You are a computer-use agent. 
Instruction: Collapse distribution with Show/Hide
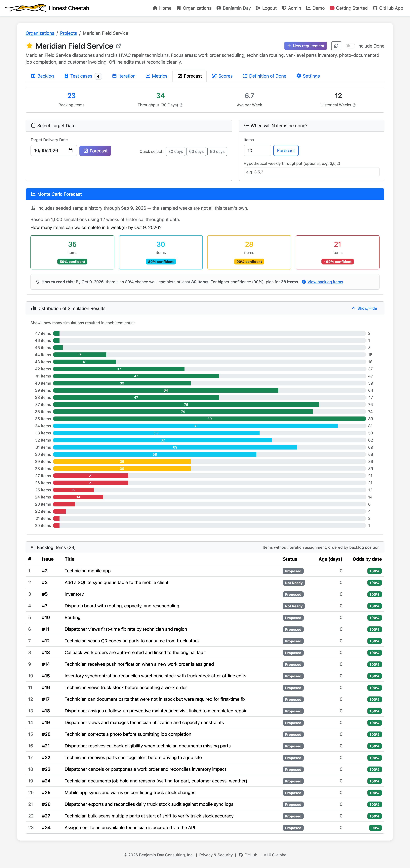pos(364,308)
